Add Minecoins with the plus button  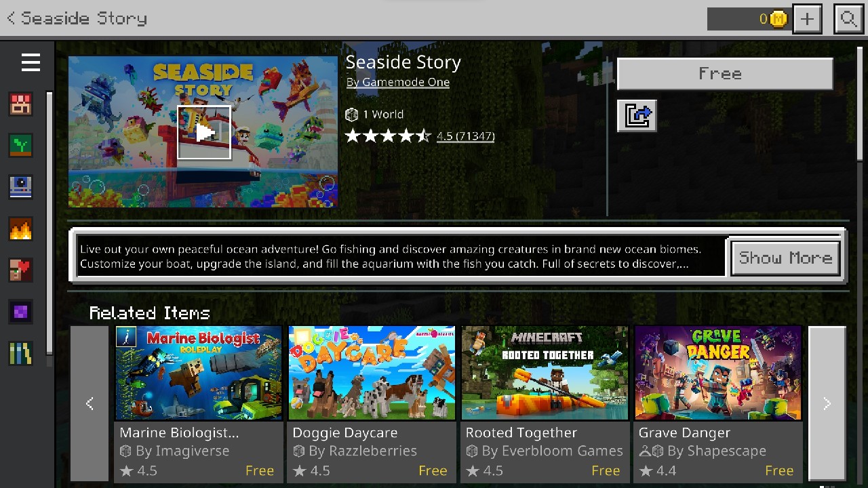pyautogui.click(x=807, y=19)
